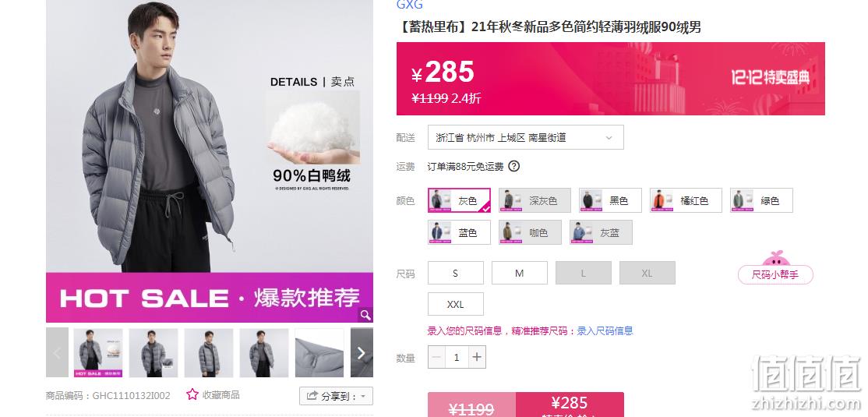
Task: Open the 录入尺码信息 link
Action: 605,331
